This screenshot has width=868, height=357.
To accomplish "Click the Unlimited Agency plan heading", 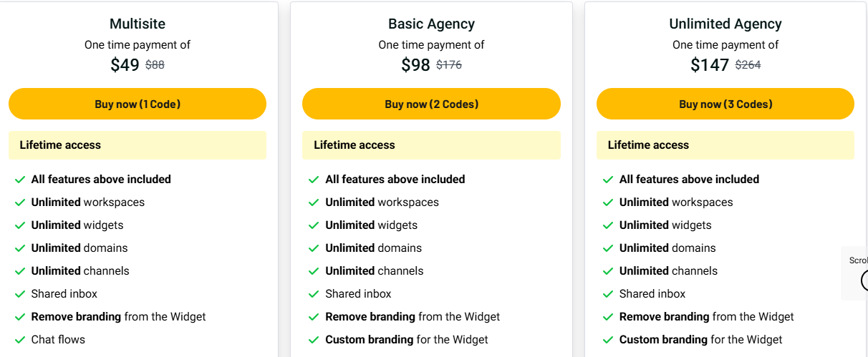I will coord(725,24).
